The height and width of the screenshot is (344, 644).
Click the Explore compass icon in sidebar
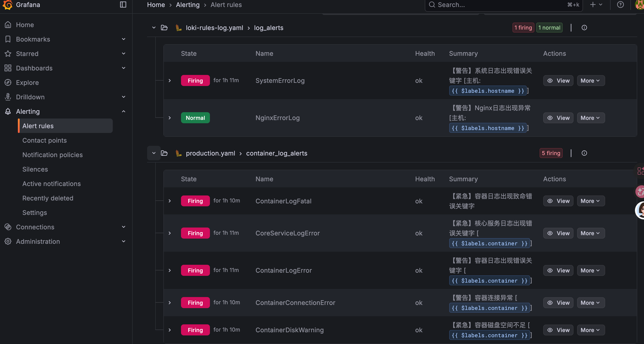[x=8, y=82]
